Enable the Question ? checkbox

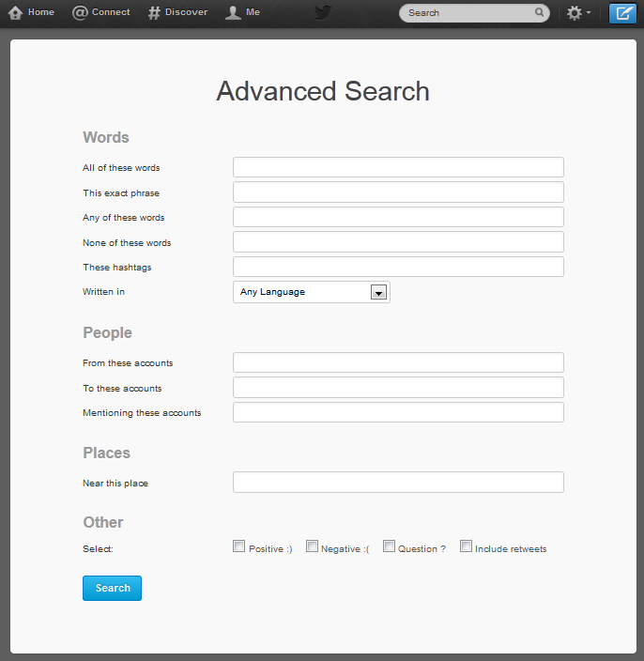(389, 546)
